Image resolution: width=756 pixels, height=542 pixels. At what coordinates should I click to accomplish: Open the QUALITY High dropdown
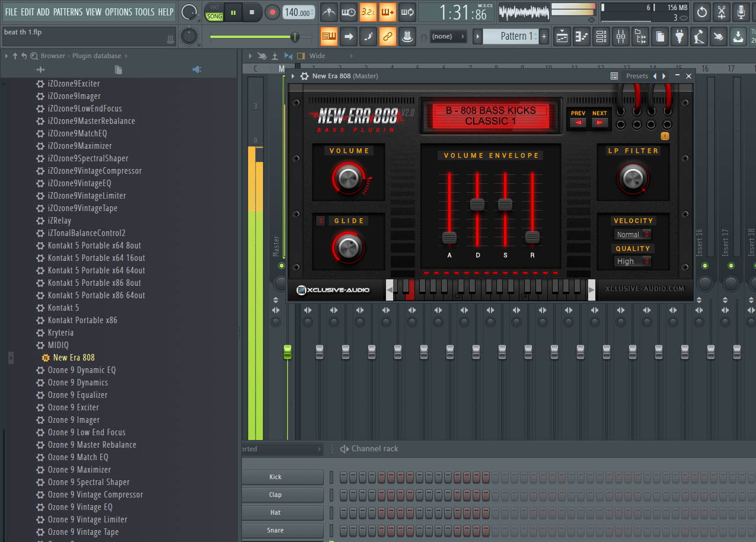coord(633,262)
